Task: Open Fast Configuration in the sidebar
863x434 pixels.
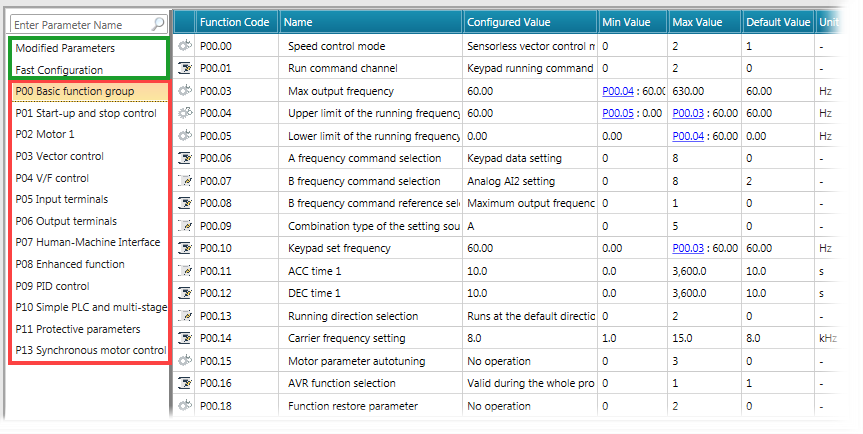Action: pos(59,70)
